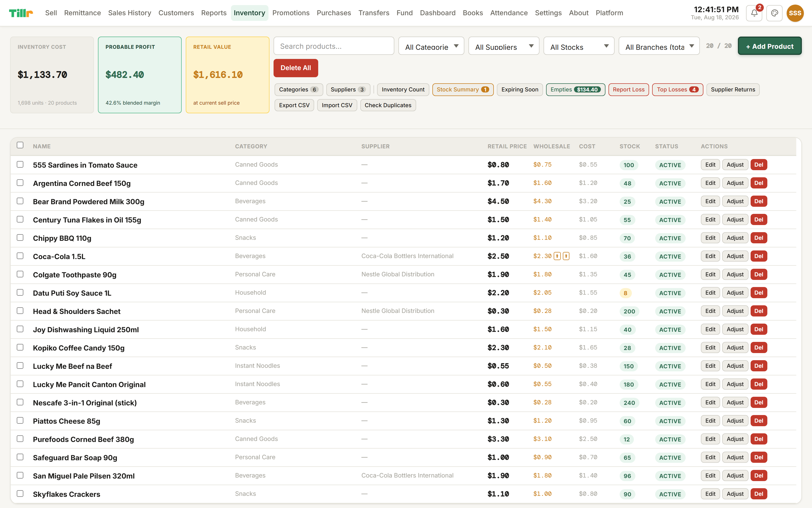Delete the Skyflakes Crackers product
The image size is (812, 508).
759,494
